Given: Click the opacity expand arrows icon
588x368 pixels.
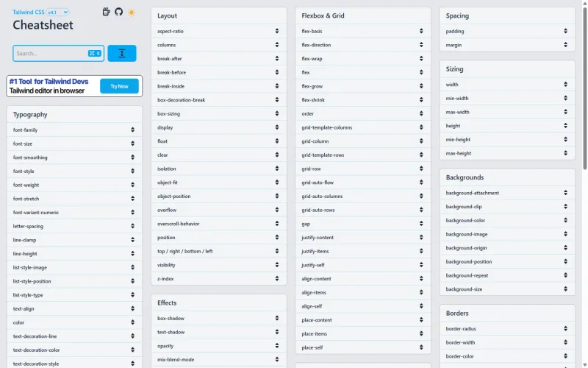Looking at the screenshot, I should click(x=277, y=346).
